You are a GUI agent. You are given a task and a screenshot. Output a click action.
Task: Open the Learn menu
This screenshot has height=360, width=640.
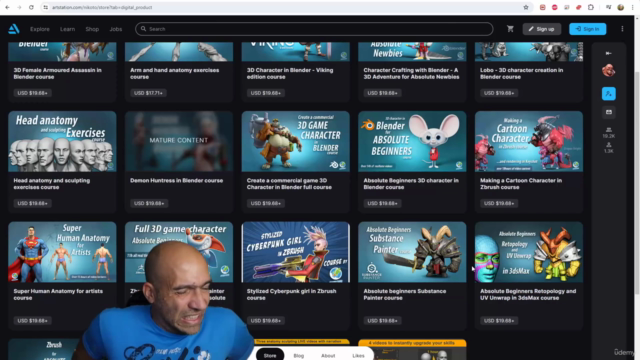67,29
